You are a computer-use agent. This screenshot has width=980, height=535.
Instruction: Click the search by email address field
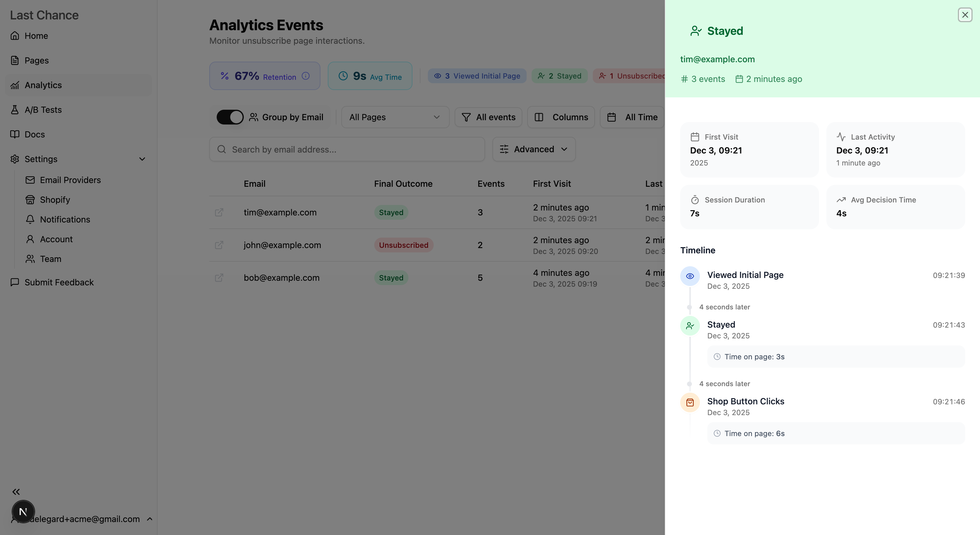point(347,150)
